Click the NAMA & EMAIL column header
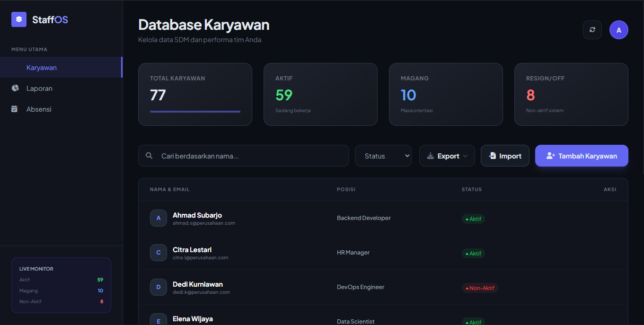The width and height of the screenshot is (644, 325). [170, 189]
